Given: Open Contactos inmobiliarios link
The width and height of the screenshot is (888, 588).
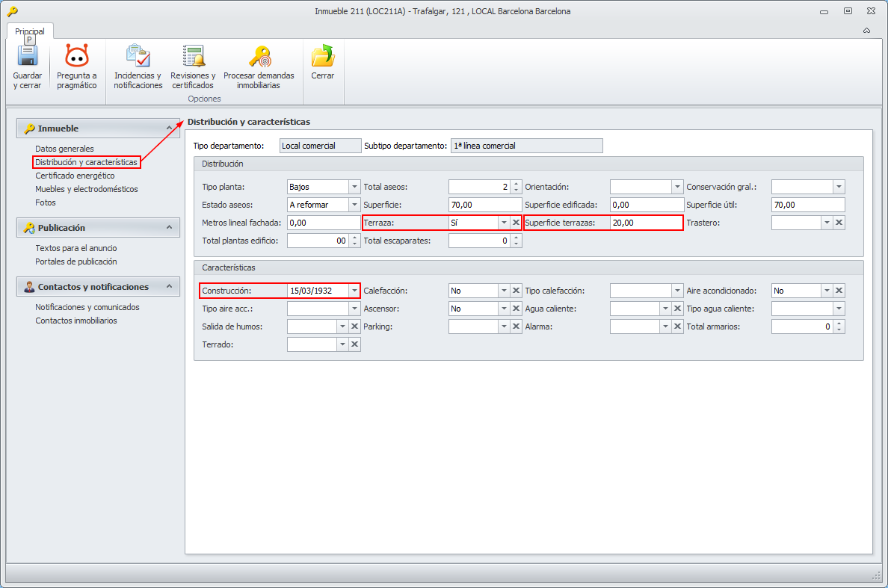Looking at the screenshot, I should [x=76, y=321].
